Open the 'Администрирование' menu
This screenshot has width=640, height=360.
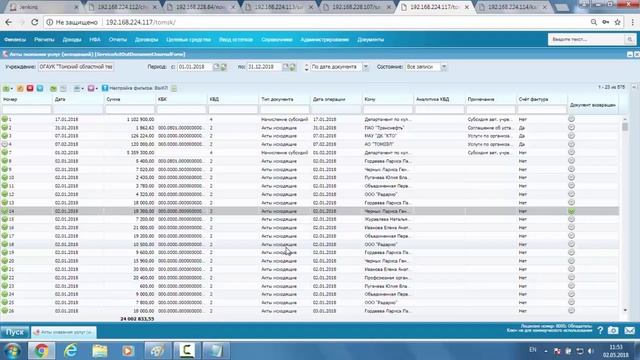(324, 40)
